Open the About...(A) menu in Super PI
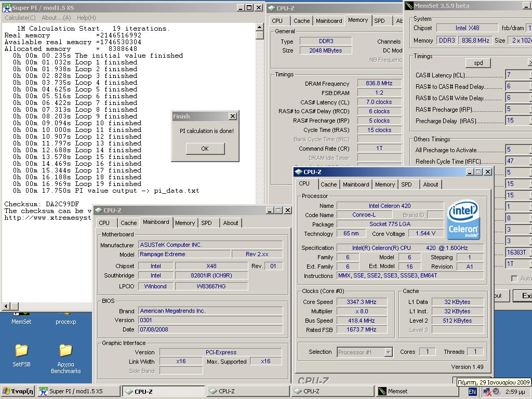532x399 pixels. click(x=56, y=18)
